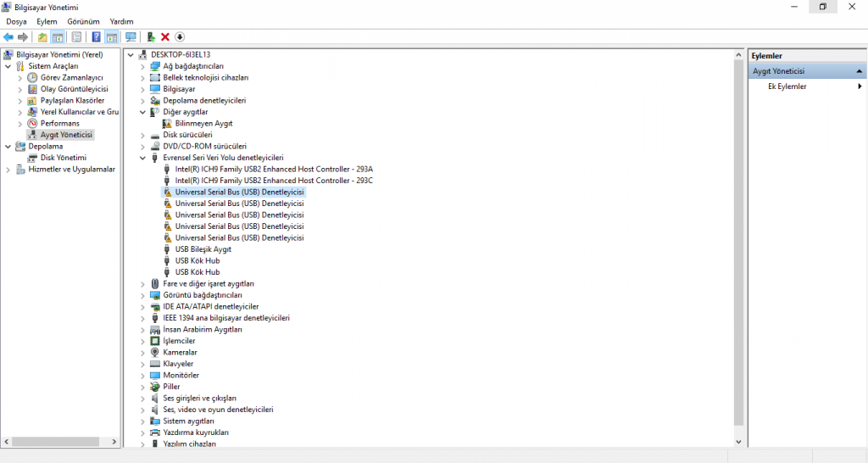Toggle show/hide console tree toolbar icon
The width and height of the screenshot is (868, 463).
coord(58,37)
